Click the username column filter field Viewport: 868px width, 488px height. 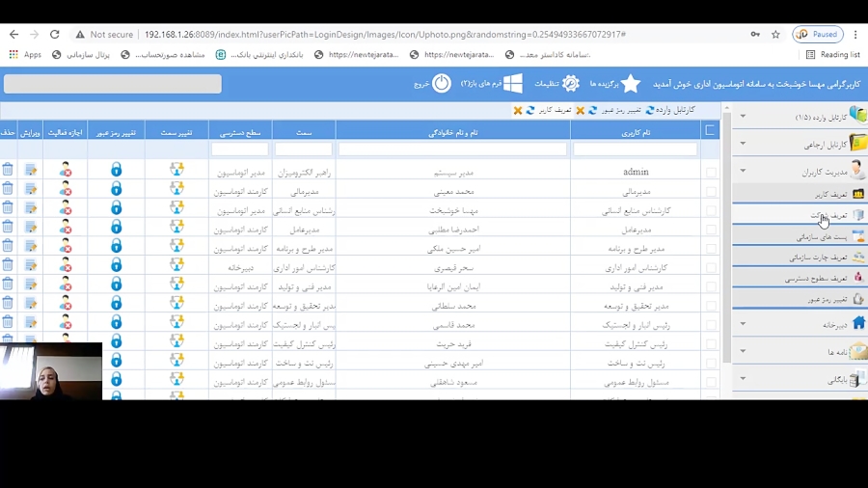(635, 149)
